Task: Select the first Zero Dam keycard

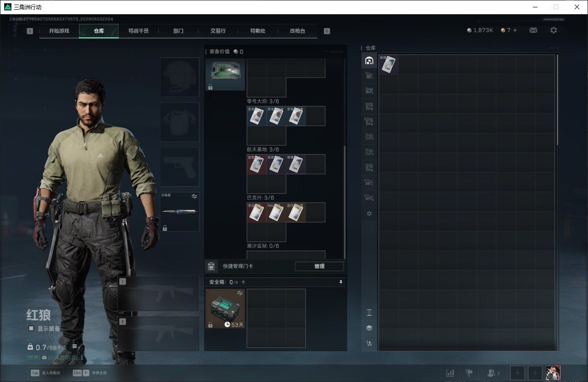Action: pos(257,116)
